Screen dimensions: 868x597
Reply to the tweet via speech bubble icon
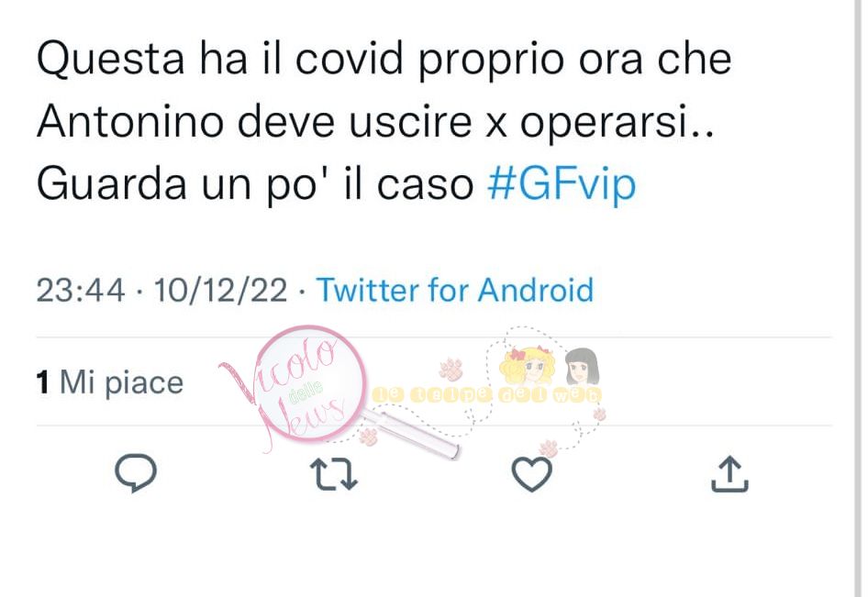tap(136, 473)
